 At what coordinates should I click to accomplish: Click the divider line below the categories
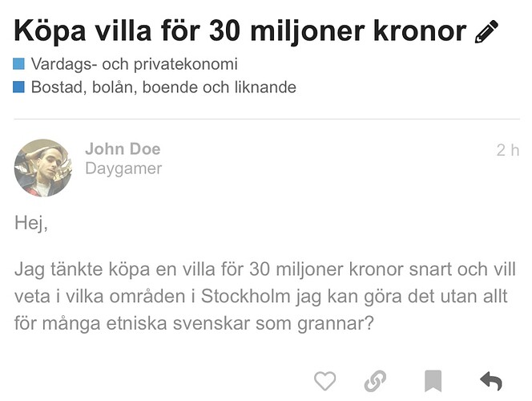coord(266,119)
